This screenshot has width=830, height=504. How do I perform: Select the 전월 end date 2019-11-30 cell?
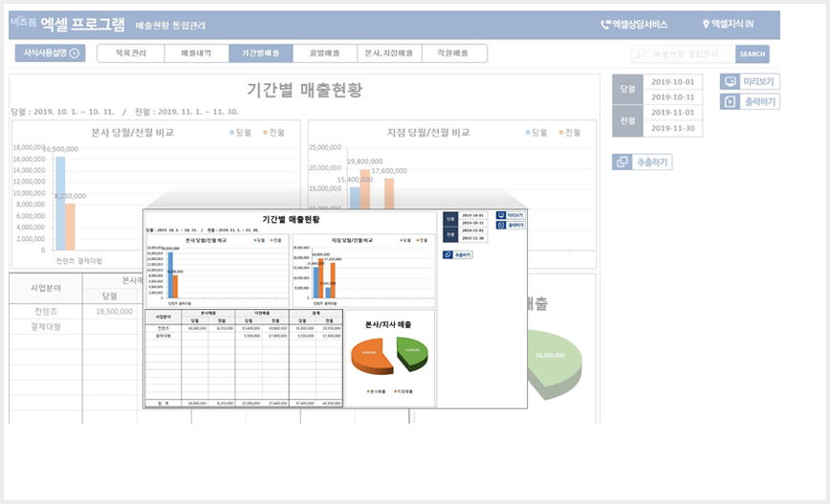point(673,128)
